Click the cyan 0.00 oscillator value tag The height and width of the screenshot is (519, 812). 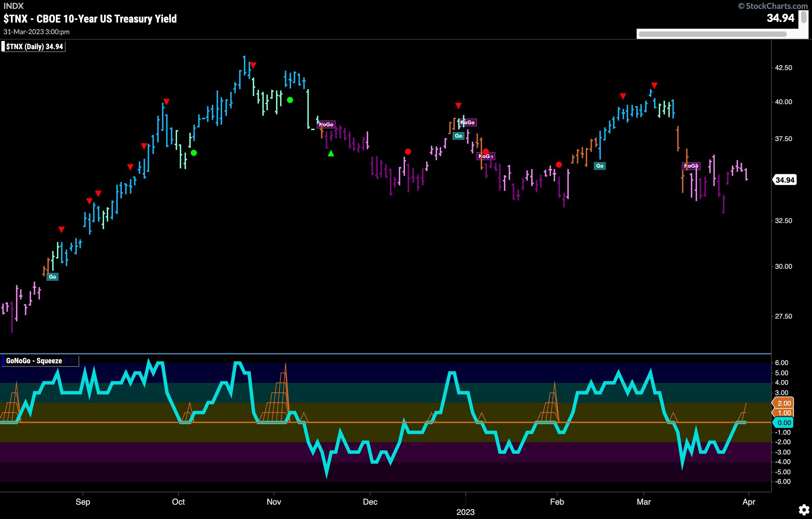784,423
